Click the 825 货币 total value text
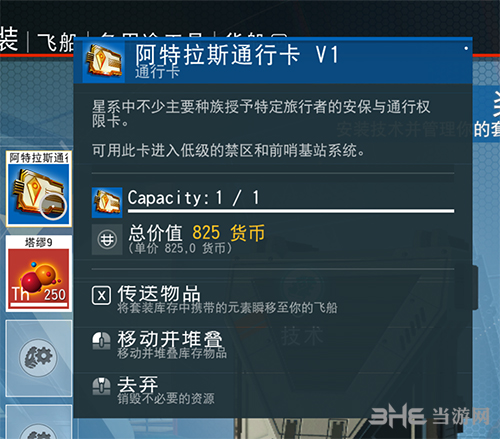This screenshot has width=500, height=439. [229, 232]
